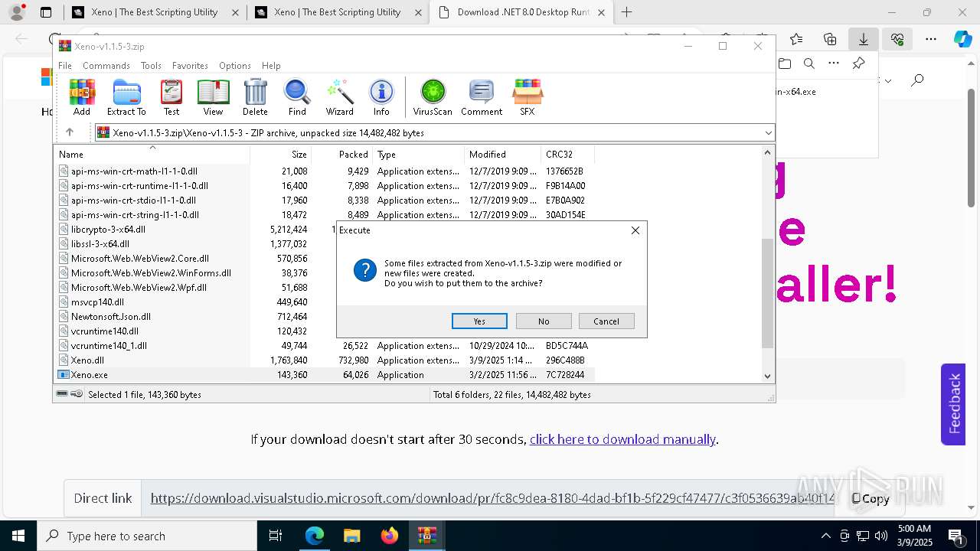Click No in Execute dialog

click(x=544, y=321)
